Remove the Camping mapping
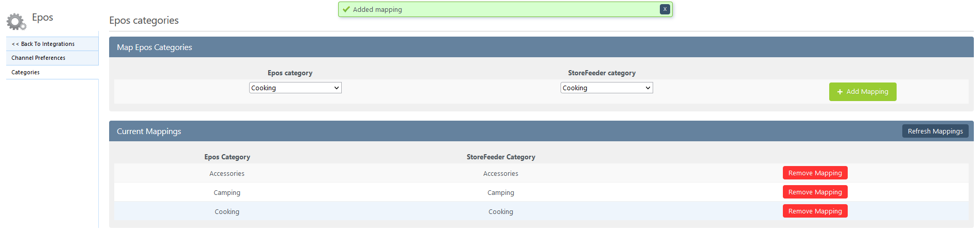980x231 pixels. click(x=815, y=192)
